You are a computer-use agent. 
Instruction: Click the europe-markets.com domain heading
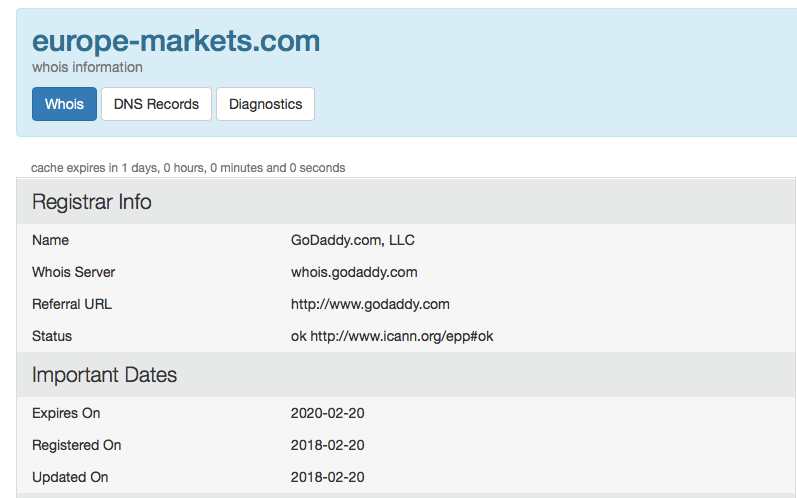pyautogui.click(x=176, y=41)
